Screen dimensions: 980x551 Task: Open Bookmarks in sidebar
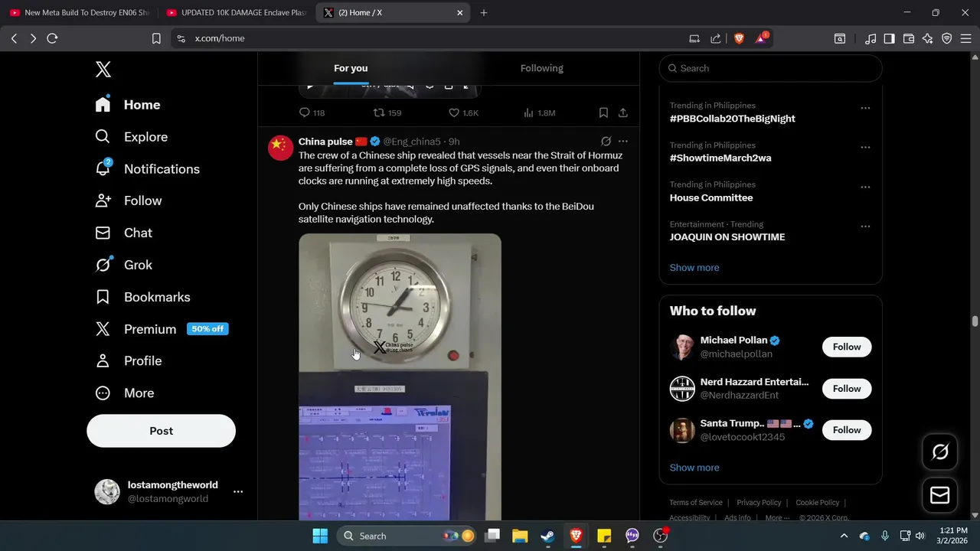(142, 297)
